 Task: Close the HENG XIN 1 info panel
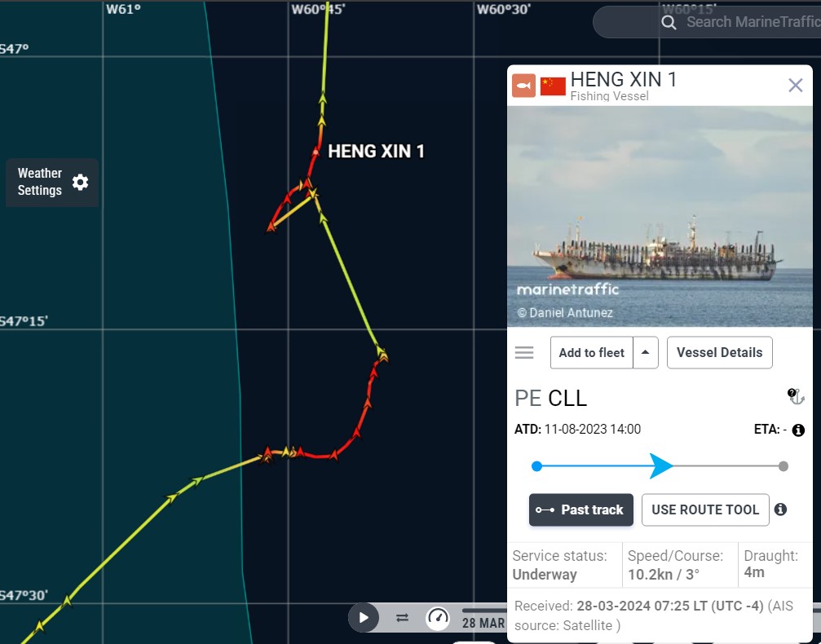[796, 86]
